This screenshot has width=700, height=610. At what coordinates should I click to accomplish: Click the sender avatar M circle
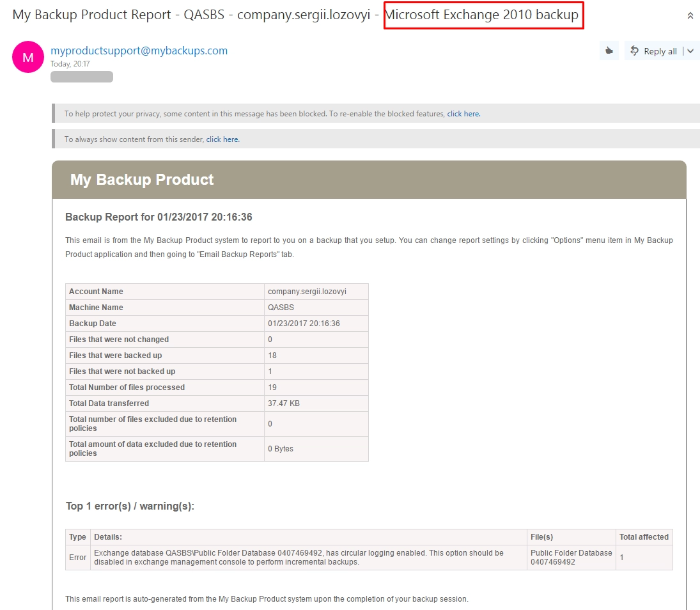pos(28,57)
